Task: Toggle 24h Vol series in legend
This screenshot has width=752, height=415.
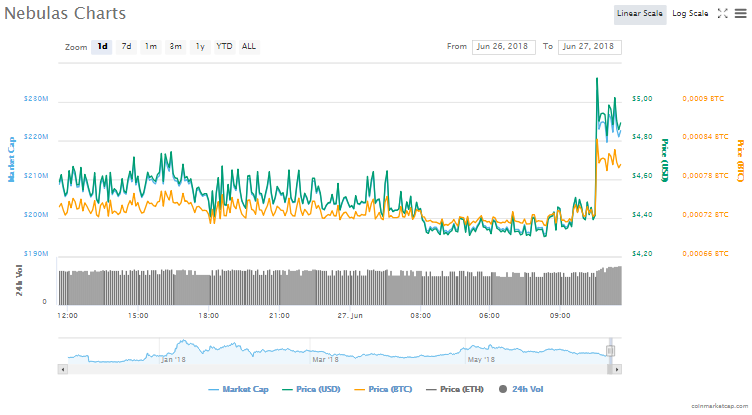Action: (521, 389)
